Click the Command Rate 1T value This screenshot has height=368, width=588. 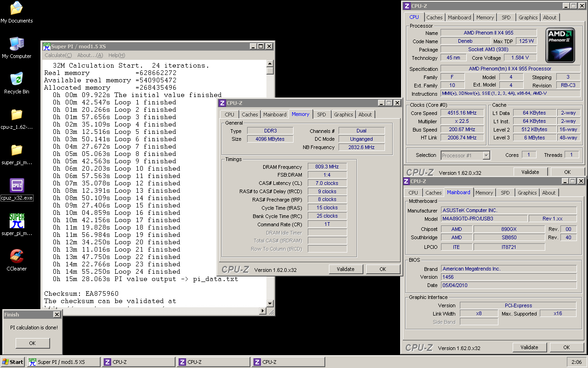pyautogui.click(x=327, y=224)
